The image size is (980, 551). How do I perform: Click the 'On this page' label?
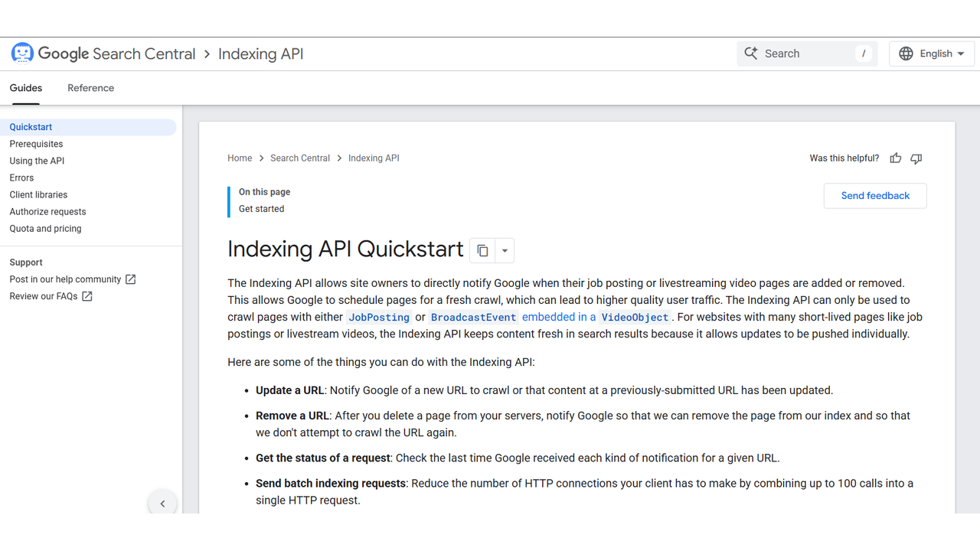click(264, 192)
